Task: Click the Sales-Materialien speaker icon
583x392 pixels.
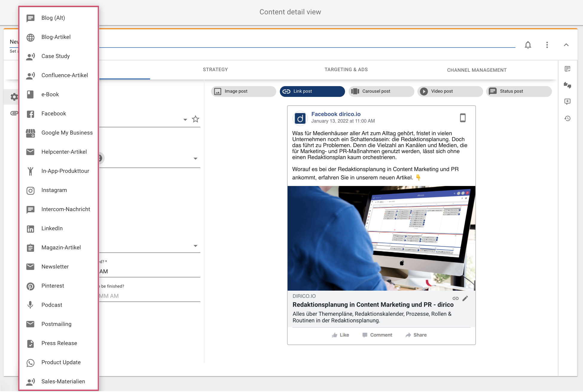Action: point(30,382)
